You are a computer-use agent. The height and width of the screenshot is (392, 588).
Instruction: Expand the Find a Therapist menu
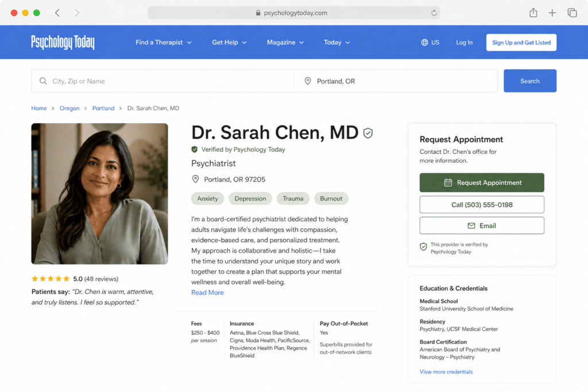pos(164,42)
